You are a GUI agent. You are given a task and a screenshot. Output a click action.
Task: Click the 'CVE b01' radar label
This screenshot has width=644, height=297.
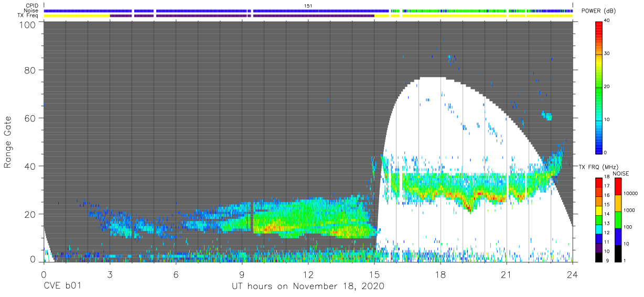coord(62,287)
